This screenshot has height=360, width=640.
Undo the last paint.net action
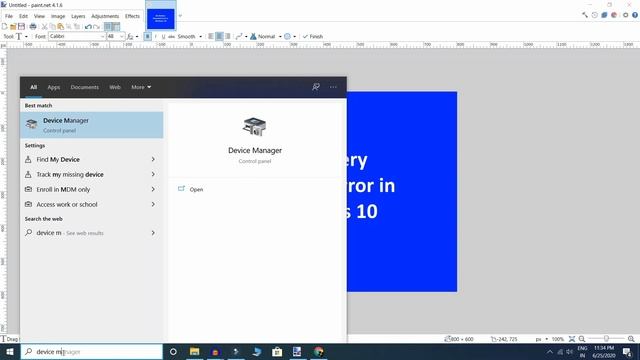pyautogui.click(x=88, y=27)
